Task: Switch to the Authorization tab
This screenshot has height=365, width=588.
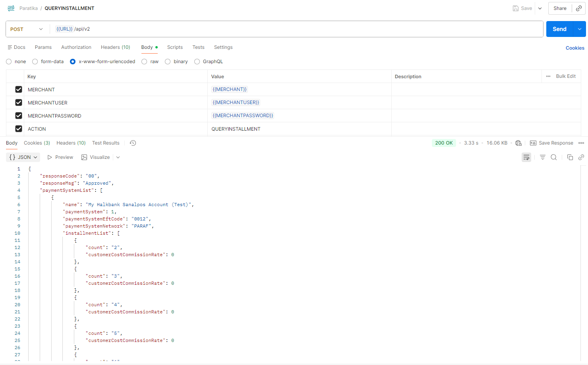Action: 76,47
